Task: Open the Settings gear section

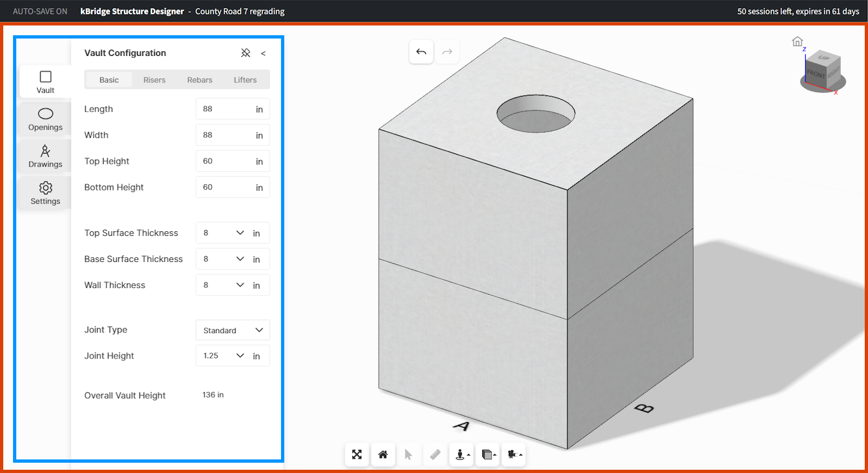Action: tap(46, 193)
